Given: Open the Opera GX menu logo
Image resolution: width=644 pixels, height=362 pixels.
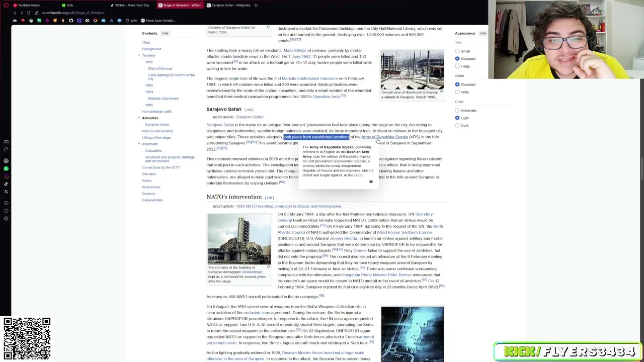Looking at the screenshot, I should click(6, 5).
